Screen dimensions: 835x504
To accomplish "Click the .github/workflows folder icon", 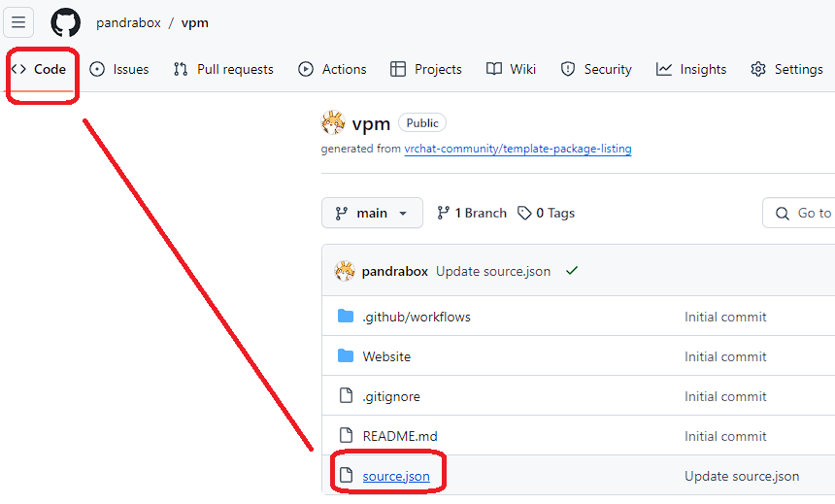I will (x=346, y=317).
